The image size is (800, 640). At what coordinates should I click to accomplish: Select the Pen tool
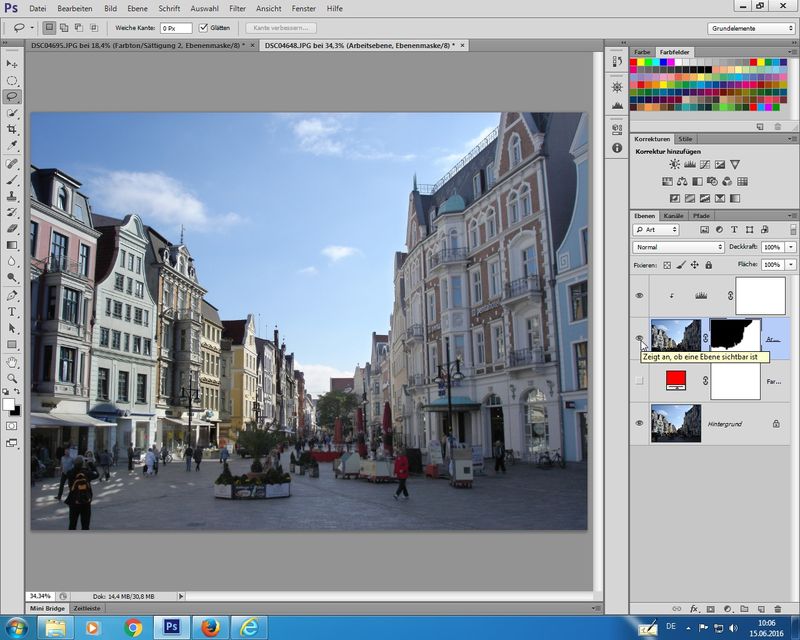12,295
